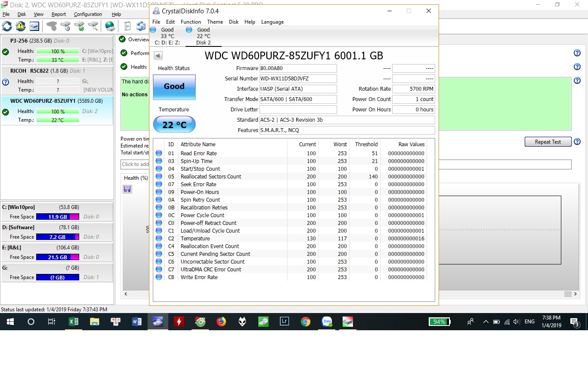Select WDC WD60PURZ-85ZUFY1 disk entry in sidebar
The image size is (588, 387).
coord(57,111)
